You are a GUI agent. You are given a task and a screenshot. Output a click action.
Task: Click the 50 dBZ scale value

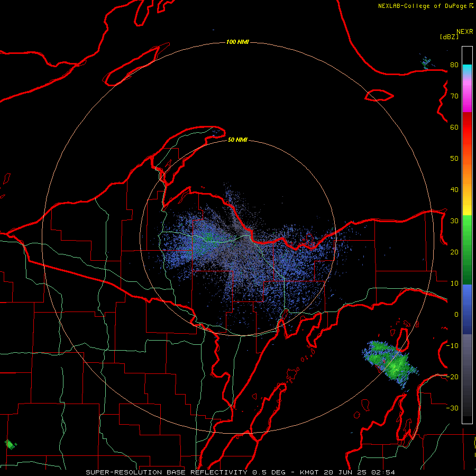454,159
